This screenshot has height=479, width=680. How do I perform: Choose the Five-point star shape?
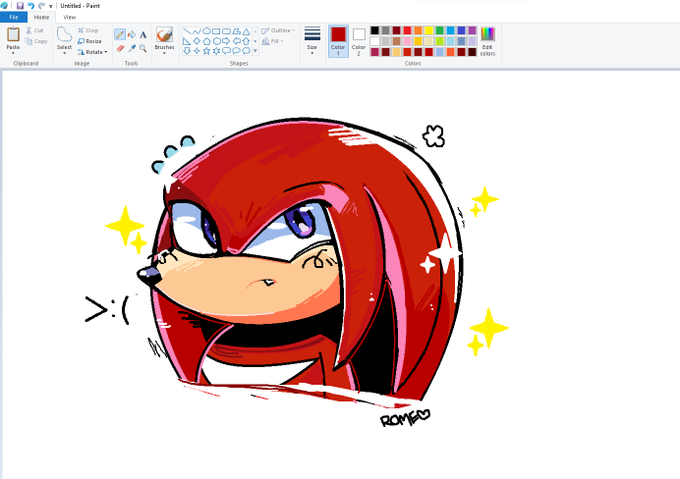tap(206, 51)
